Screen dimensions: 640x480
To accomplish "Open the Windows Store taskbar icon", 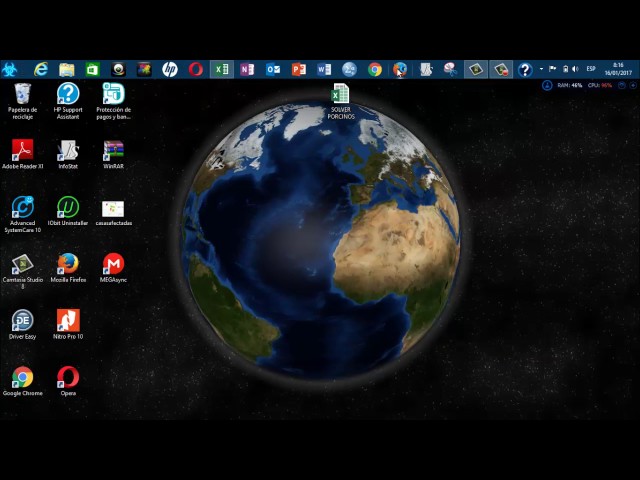I will pyautogui.click(x=93, y=69).
